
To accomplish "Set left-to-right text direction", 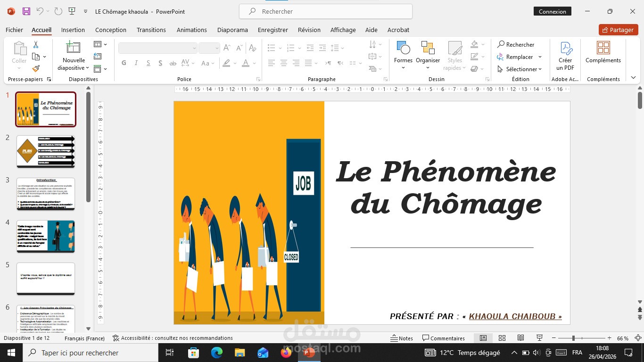I will click(328, 63).
